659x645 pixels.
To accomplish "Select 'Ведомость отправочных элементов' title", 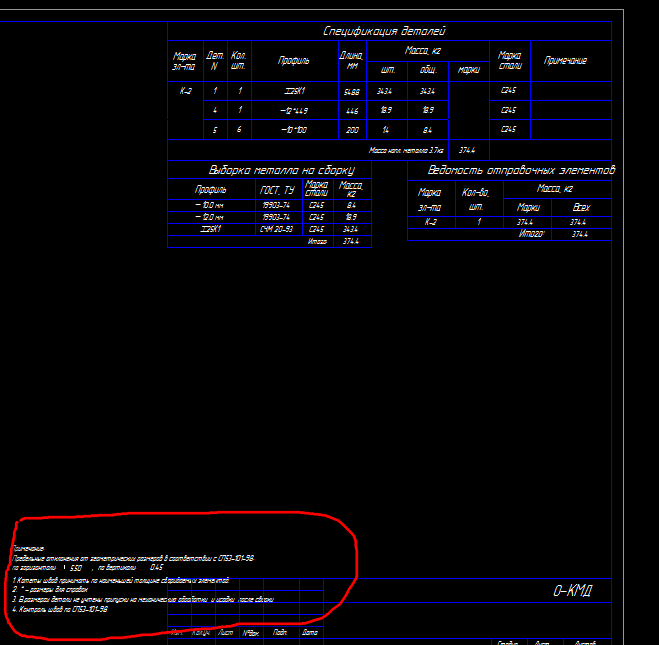I will point(521,170).
